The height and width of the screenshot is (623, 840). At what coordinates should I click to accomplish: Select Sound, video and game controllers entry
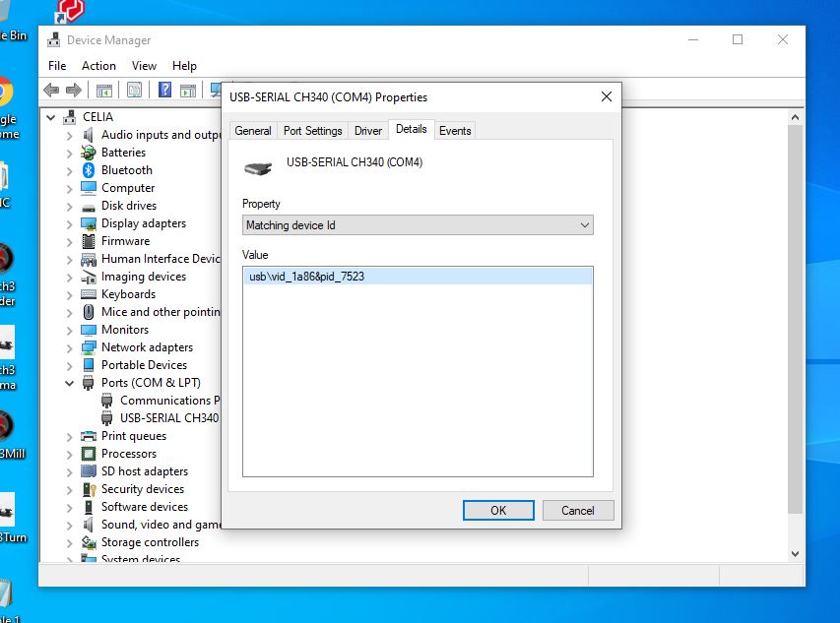point(161,525)
